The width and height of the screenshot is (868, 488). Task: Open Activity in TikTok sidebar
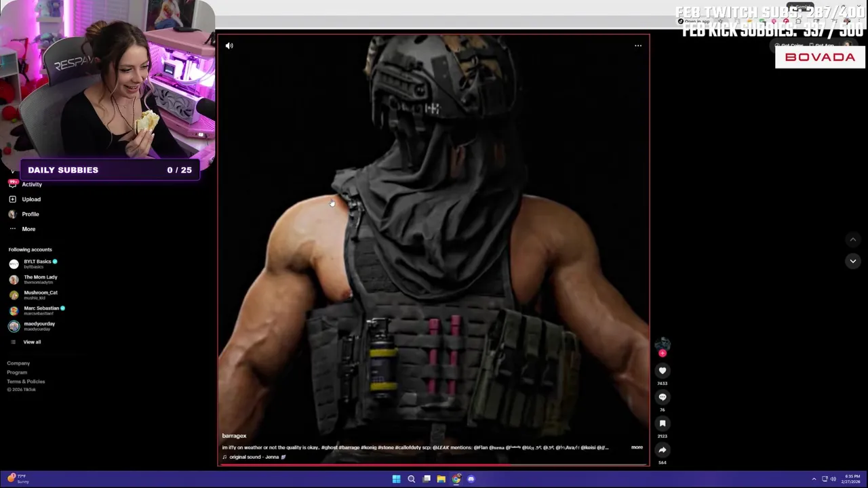point(25,184)
